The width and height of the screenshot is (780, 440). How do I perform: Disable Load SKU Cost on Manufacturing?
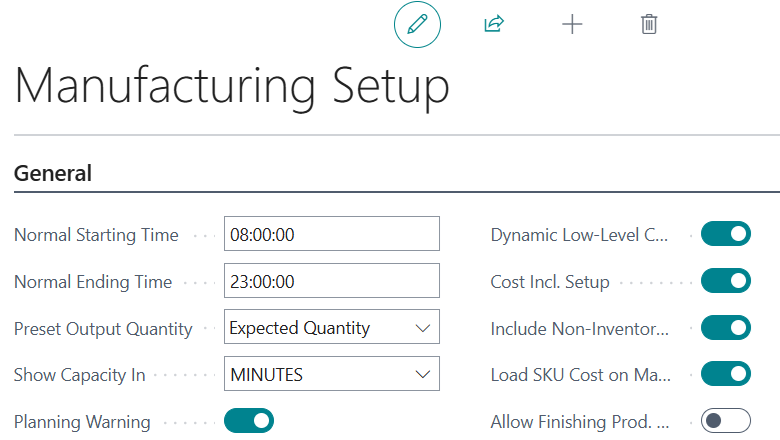pyautogui.click(x=725, y=374)
